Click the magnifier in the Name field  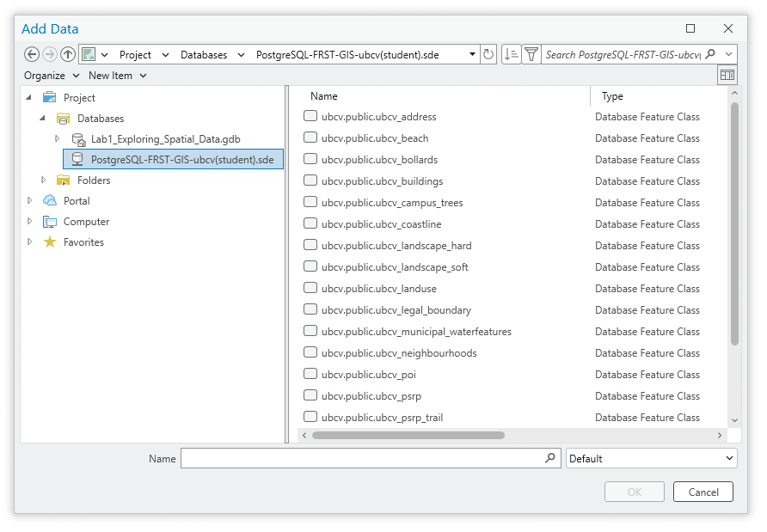pos(550,458)
